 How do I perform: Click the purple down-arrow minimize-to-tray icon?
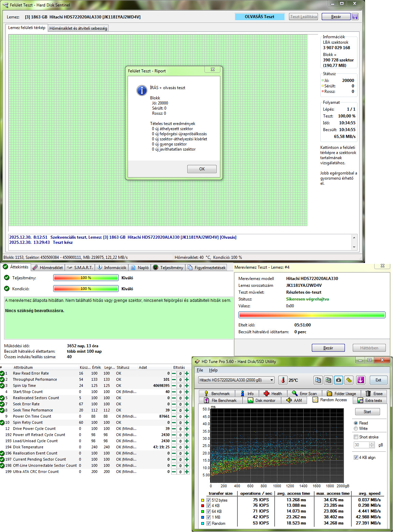[361, 380]
